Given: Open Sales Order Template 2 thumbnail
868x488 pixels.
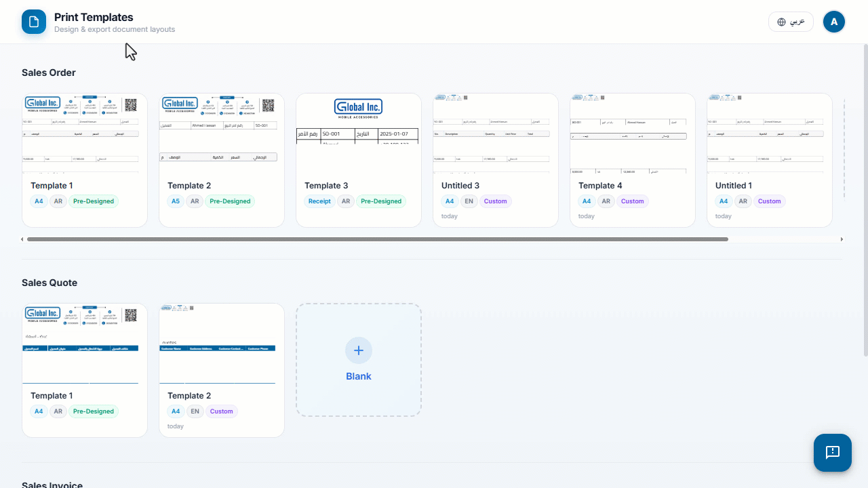Looking at the screenshot, I should coord(222,134).
